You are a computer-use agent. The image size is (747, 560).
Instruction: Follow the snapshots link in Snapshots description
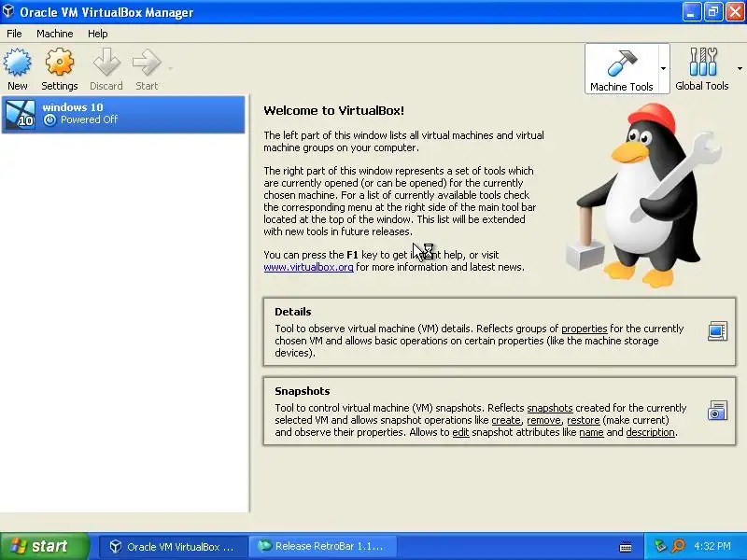[550, 408]
